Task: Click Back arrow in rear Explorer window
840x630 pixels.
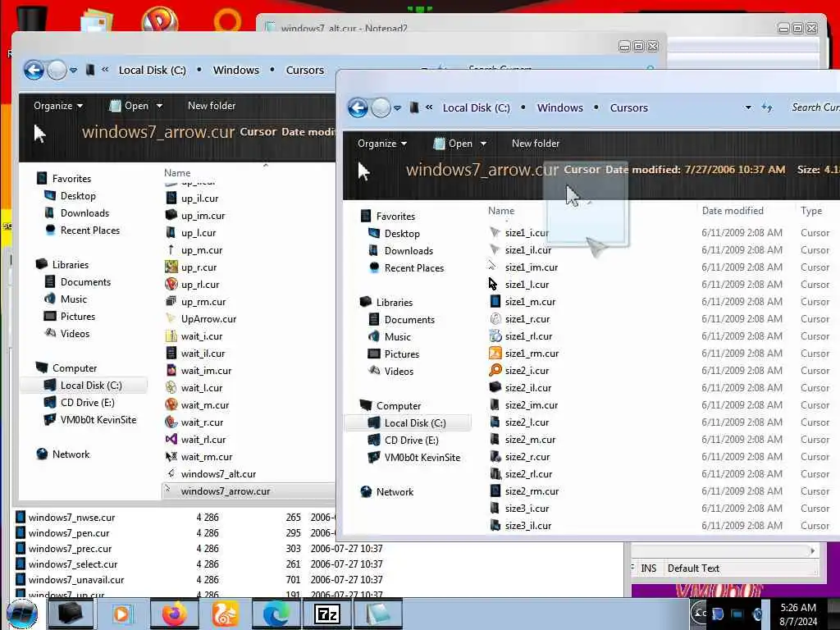Action: coord(34,71)
